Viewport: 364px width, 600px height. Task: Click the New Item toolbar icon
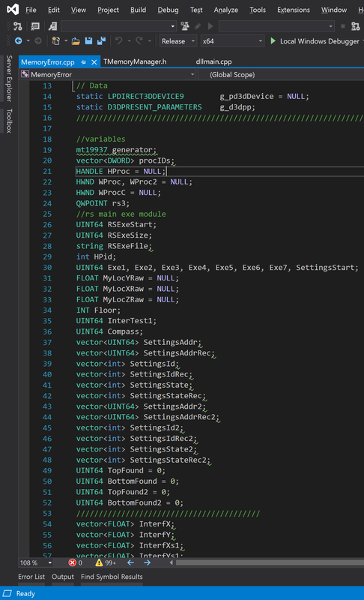pos(55,41)
